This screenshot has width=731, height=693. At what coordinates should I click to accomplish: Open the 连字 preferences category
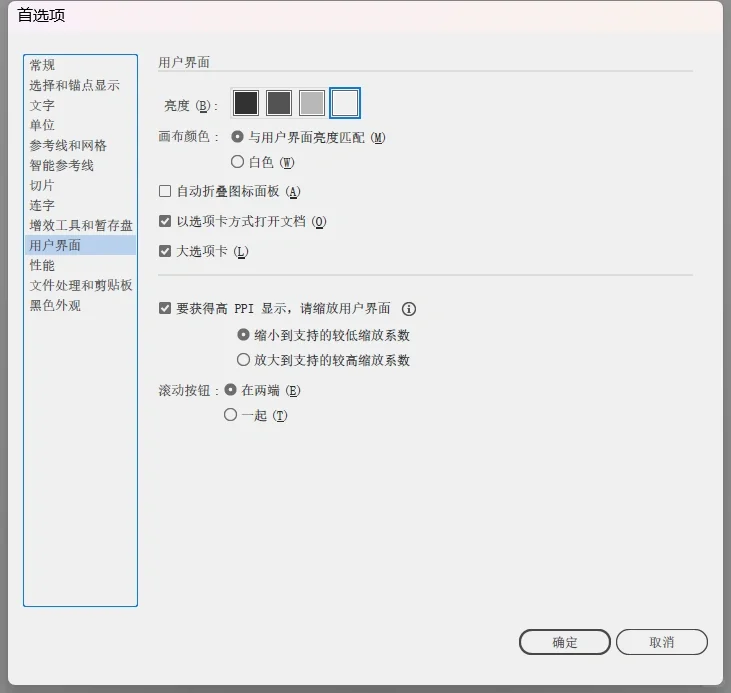coord(80,206)
